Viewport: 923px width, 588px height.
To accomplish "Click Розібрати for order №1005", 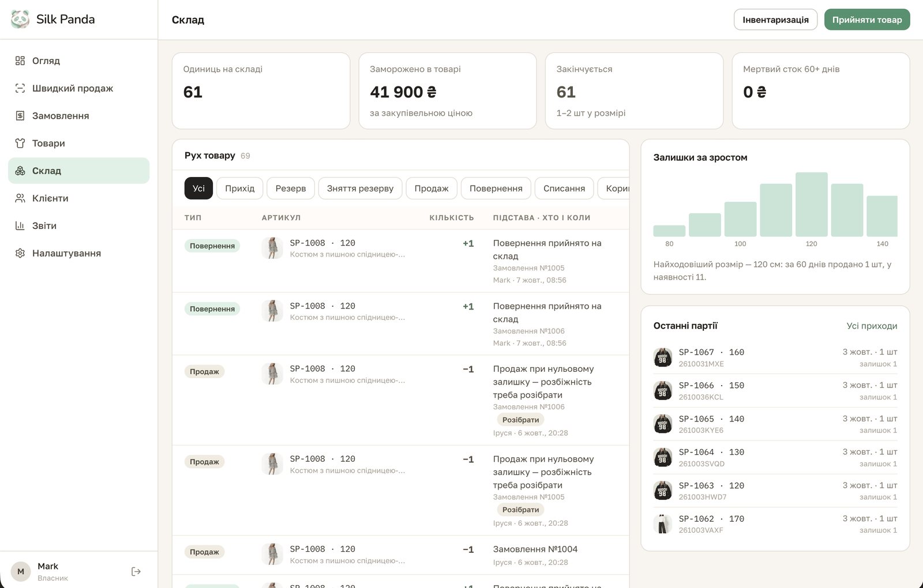I will (520, 510).
